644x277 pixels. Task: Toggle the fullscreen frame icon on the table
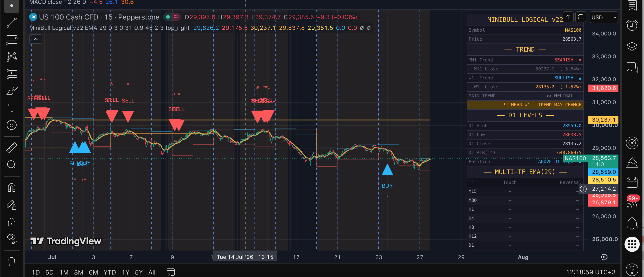pyautogui.click(x=581, y=17)
